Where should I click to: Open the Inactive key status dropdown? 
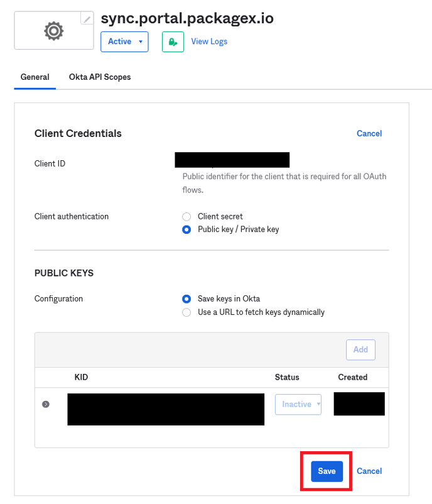pyautogui.click(x=298, y=404)
